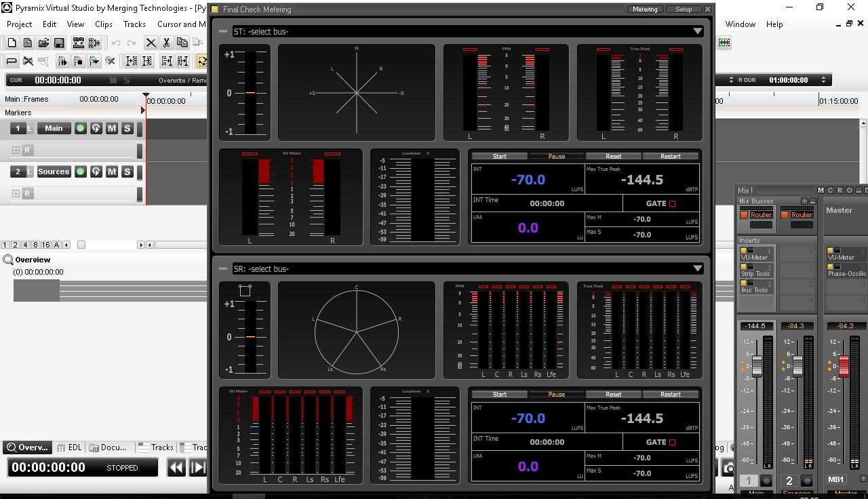Open Setup in Final Check Metering
The height and width of the screenshot is (499, 868).
[x=684, y=9]
